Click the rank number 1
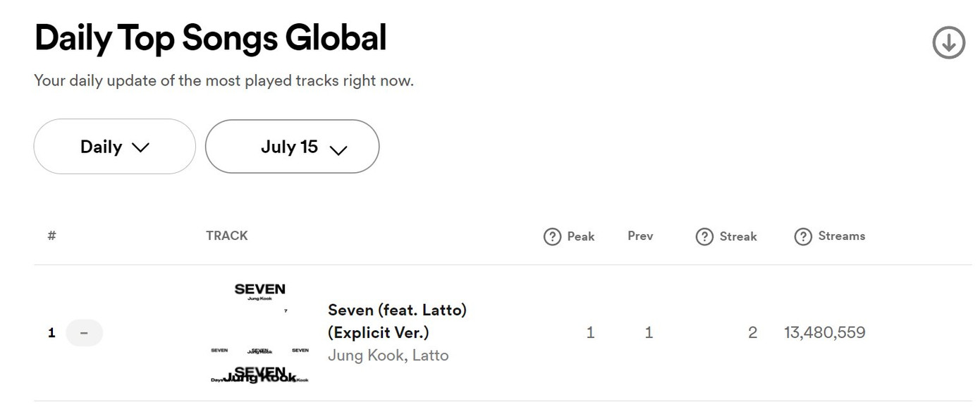Screen dimensions: 980x407 (x=51, y=332)
